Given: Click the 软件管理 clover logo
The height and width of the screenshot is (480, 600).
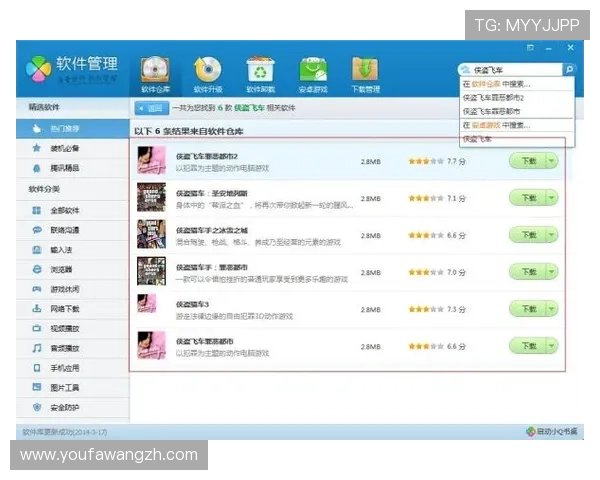Looking at the screenshot, I should pos(38,69).
